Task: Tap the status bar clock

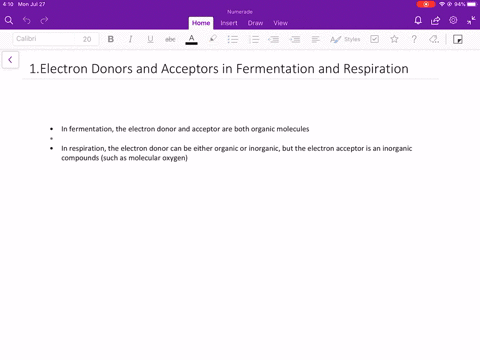Action: 8,4
